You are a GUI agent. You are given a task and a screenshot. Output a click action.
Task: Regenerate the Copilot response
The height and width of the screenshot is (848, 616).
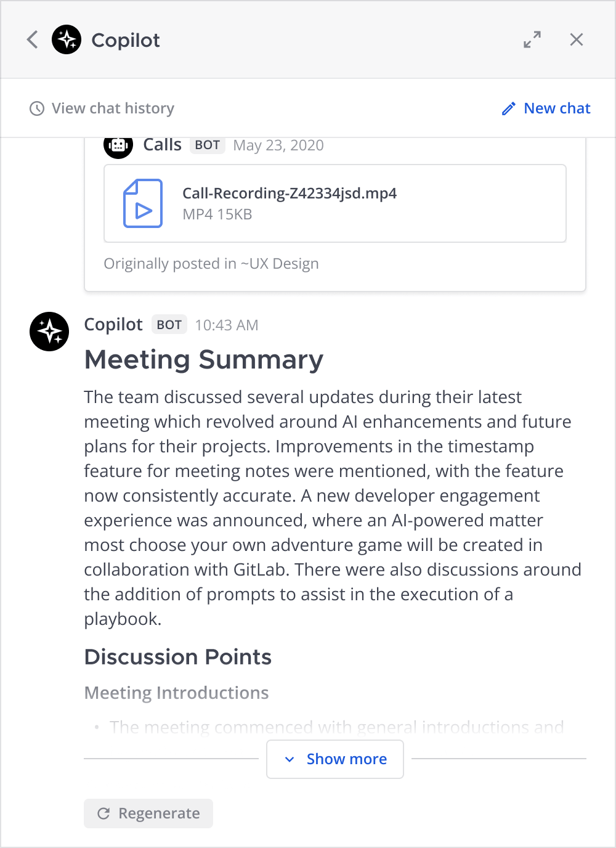158,813
